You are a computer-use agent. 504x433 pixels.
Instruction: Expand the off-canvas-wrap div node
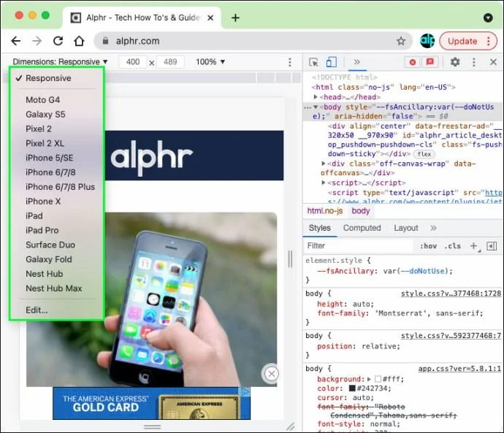click(x=324, y=164)
